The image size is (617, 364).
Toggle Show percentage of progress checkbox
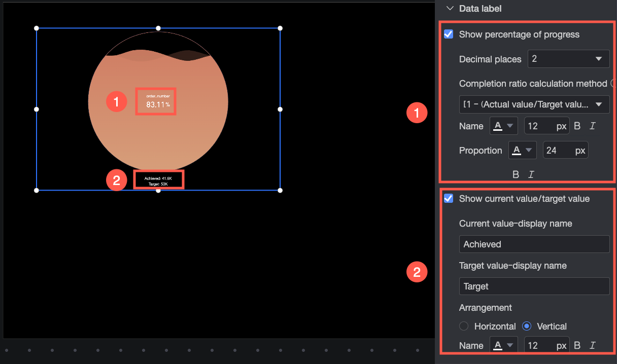point(449,34)
